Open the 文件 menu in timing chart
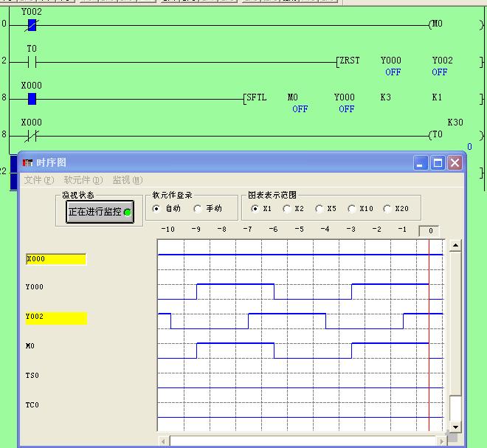This screenshot has width=487, height=448. coord(38,180)
